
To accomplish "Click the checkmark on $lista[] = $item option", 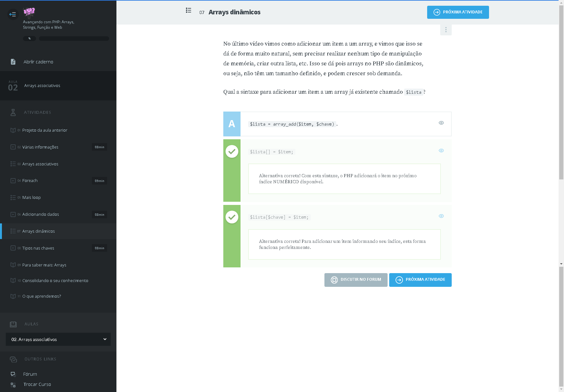I will click(232, 152).
